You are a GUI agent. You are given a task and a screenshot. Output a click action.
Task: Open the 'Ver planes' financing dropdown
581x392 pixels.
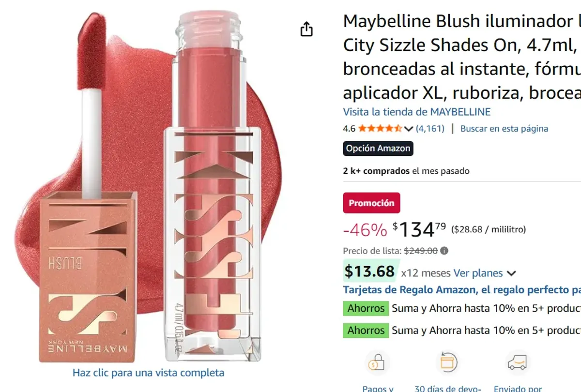(x=479, y=273)
